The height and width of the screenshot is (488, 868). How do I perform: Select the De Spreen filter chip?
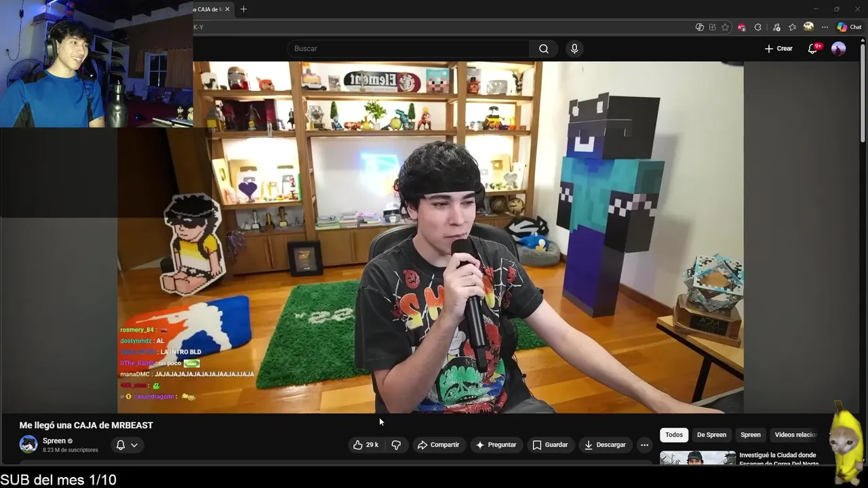(711, 434)
